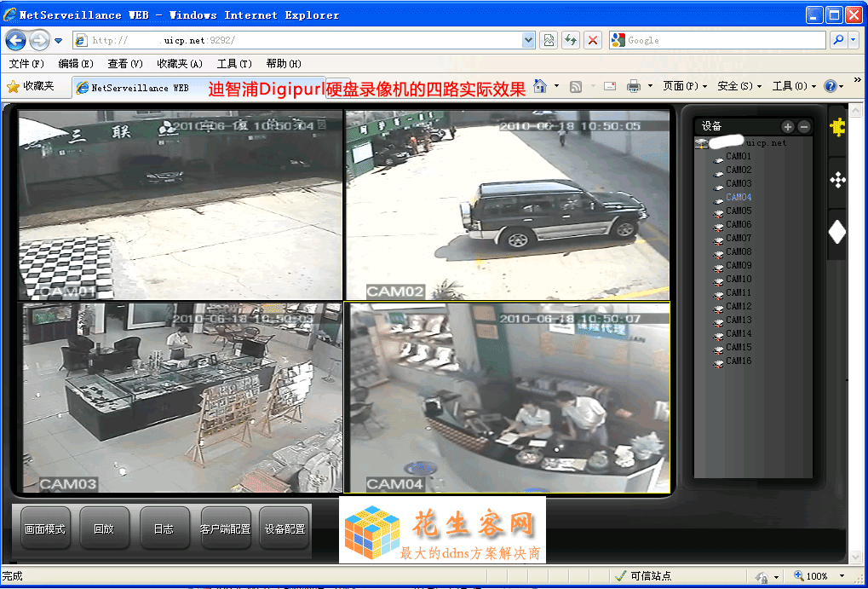Viewport: 868px width, 589px height.
Task: Click the camera icon beside CAM09
Action: (719, 268)
